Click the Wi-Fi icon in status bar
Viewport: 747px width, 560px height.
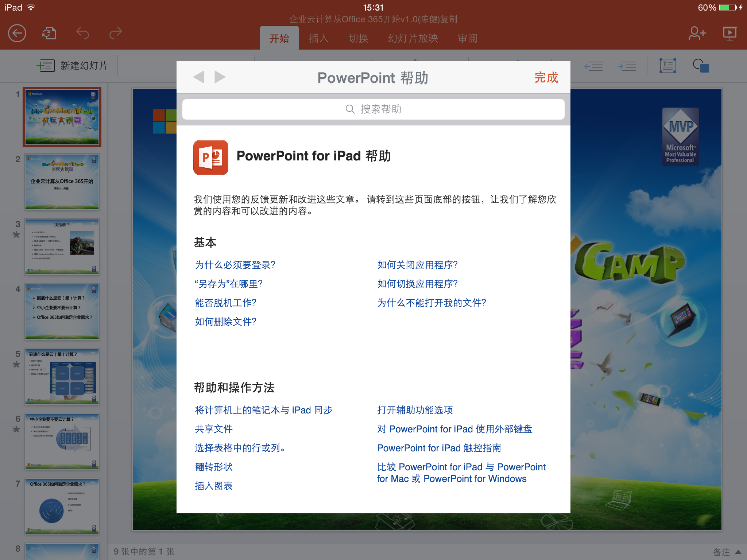[x=31, y=8]
